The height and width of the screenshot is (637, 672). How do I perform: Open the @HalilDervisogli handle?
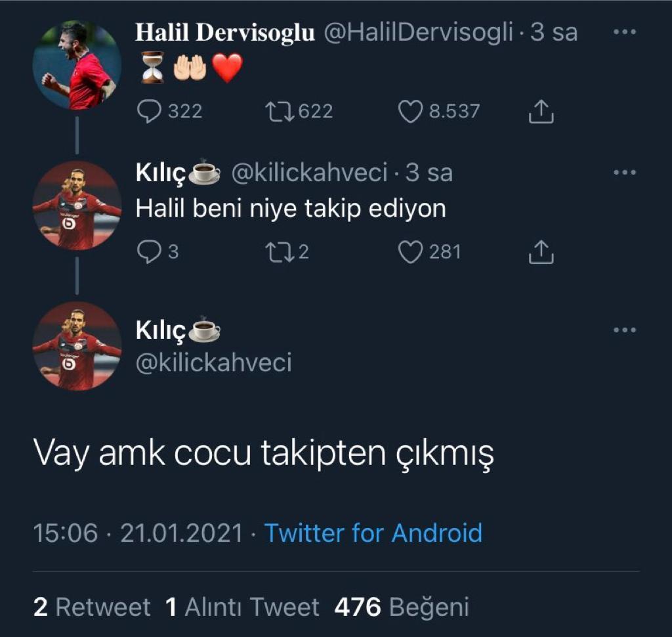click(418, 33)
